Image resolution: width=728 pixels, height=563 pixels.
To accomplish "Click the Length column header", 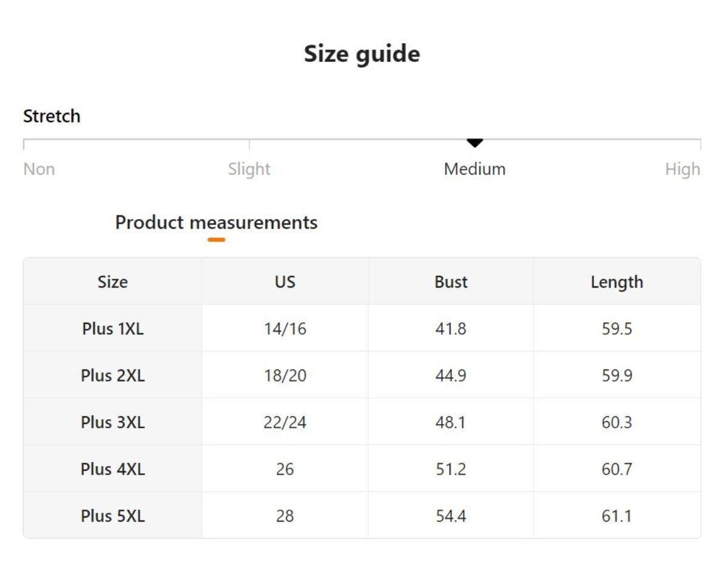I will click(x=616, y=282).
